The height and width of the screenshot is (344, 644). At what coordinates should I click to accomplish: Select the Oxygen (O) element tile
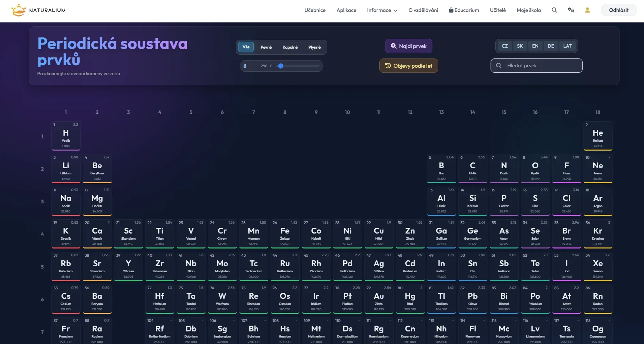[x=535, y=169]
